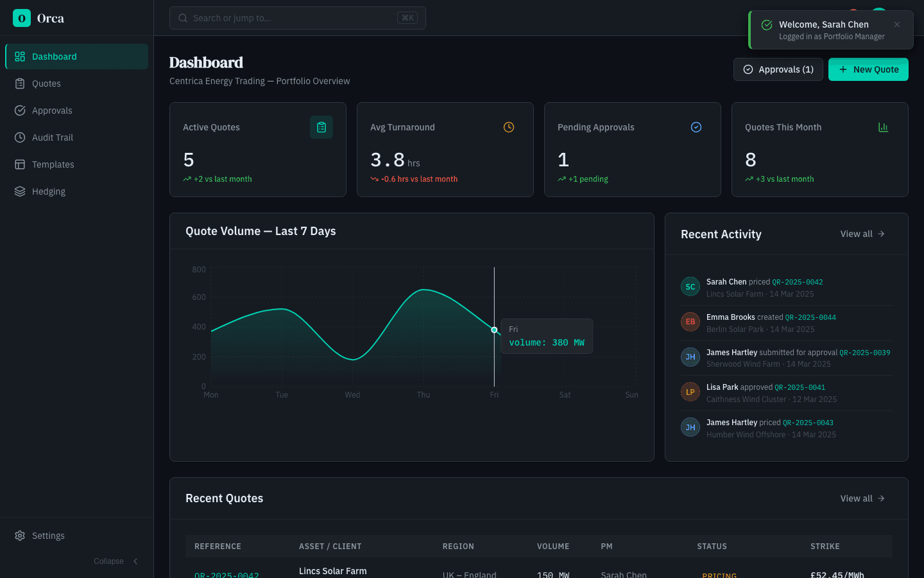Image resolution: width=924 pixels, height=578 pixels.
Task: Go to the Approvals sidebar item
Action: [76, 110]
